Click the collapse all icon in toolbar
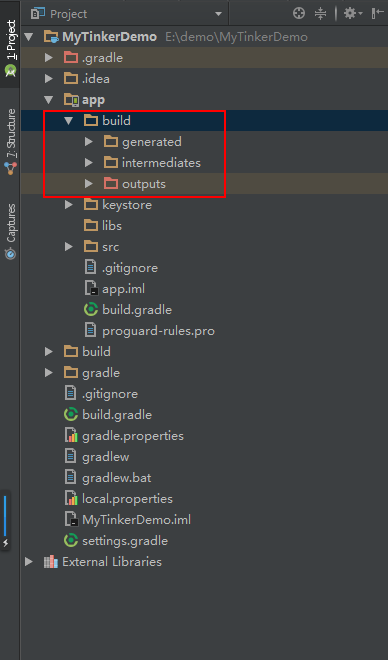Screen dimensions: 388x660 320,13
